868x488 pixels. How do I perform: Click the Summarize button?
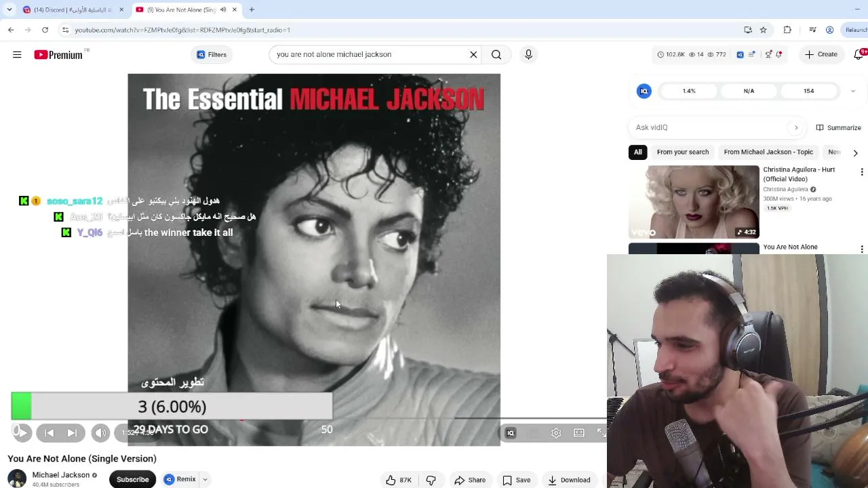click(x=838, y=127)
